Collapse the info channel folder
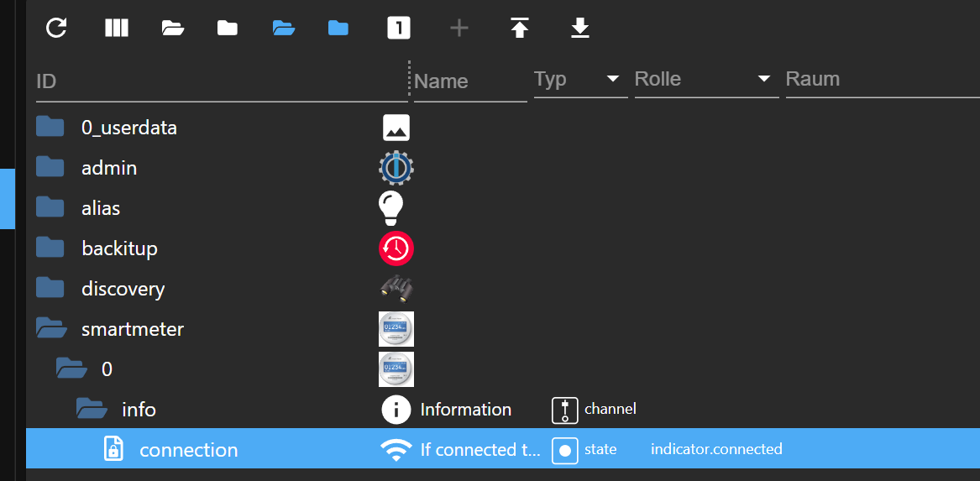980x481 pixels. 92,409
